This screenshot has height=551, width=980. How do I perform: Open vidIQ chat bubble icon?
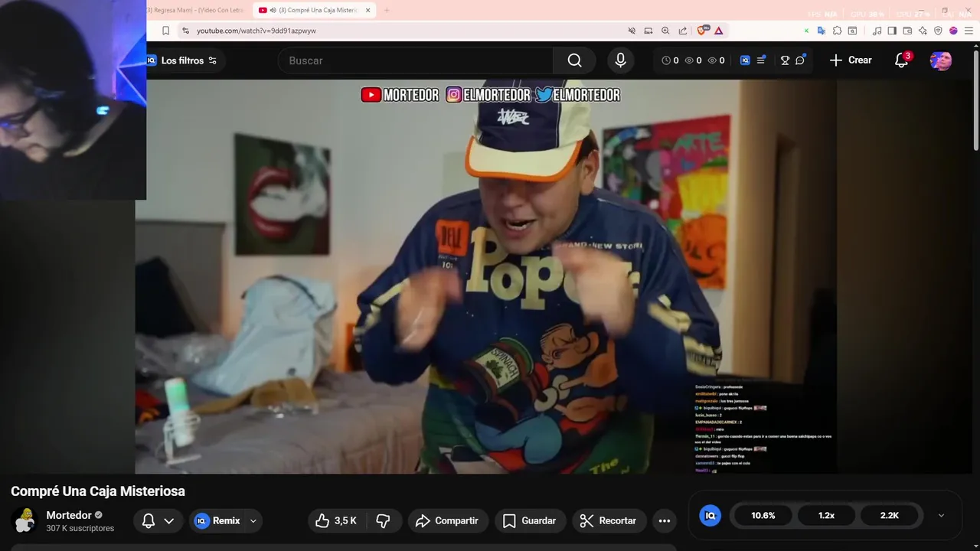800,60
